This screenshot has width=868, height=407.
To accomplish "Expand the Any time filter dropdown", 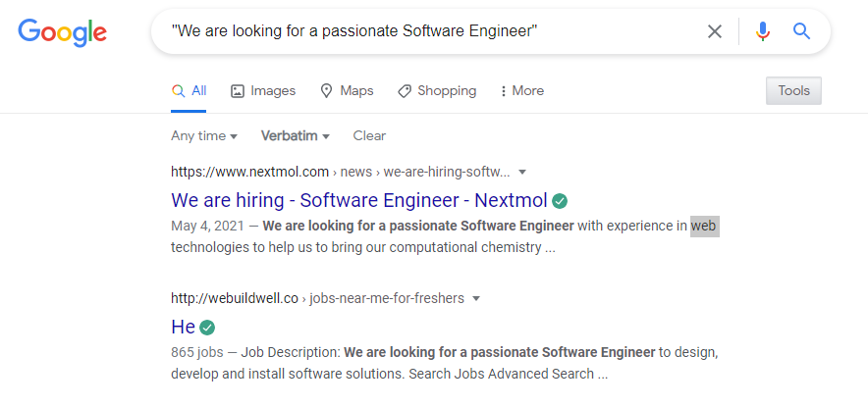I will coord(204,136).
